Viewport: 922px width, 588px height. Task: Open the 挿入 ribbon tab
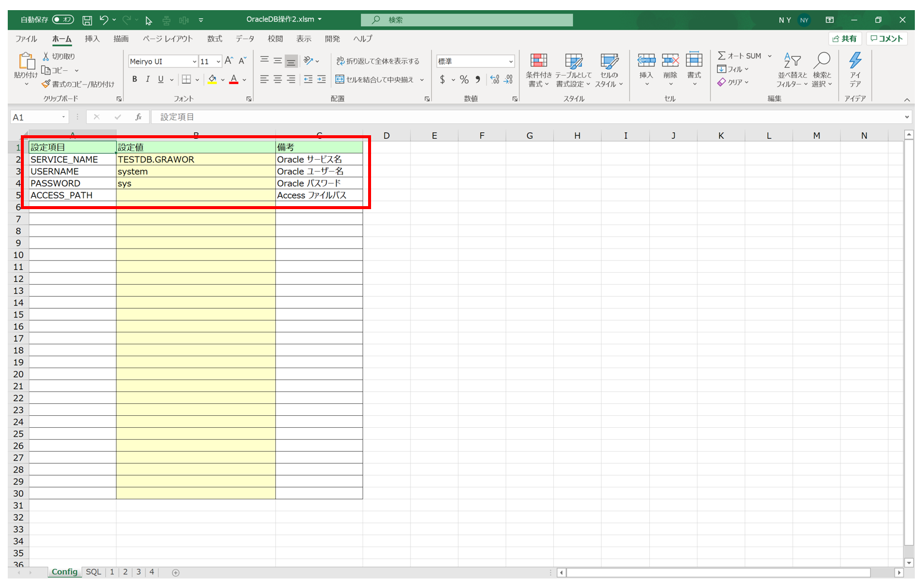[92, 39]
